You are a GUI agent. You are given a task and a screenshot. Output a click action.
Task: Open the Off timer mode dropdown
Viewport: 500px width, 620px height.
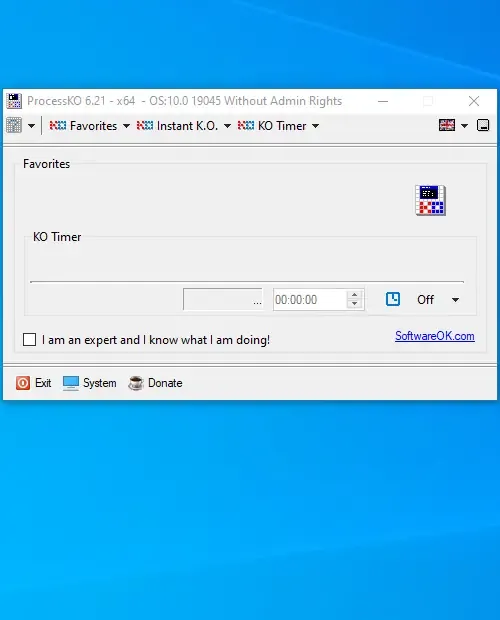pyautogui.click(x=438, y=300)
